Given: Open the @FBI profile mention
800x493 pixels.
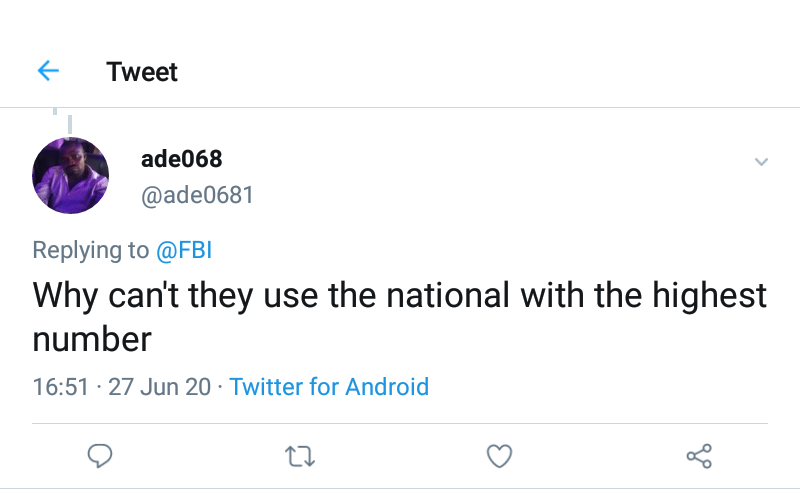Looking at the screenshot, I should (184, 250).
